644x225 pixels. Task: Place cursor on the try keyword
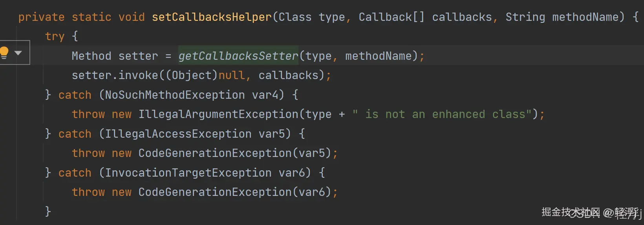pyautogui.click(x=55, y=36)
